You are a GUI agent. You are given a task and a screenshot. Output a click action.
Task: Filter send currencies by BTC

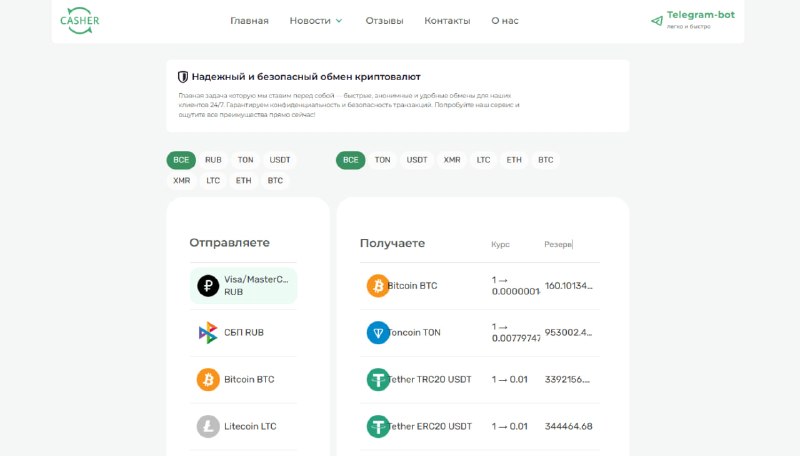click(275, 181)
